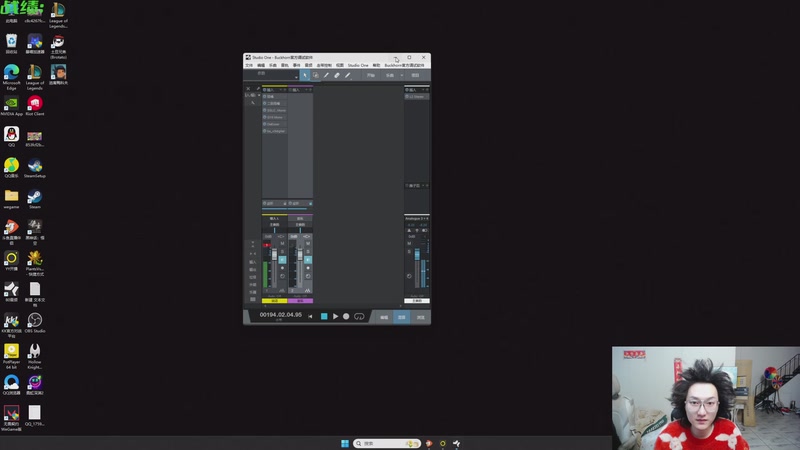Toggle the Loop button in transport
Viewport: 800px width, 450px height.
click(x=359, y=316)
